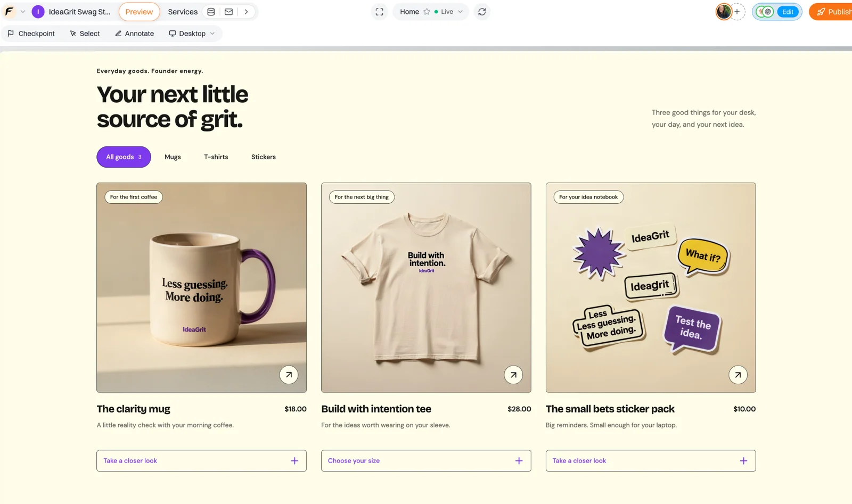This screenshot has height=504, width=852.
Task: Activate the Select tool
Action: point(85,34)
